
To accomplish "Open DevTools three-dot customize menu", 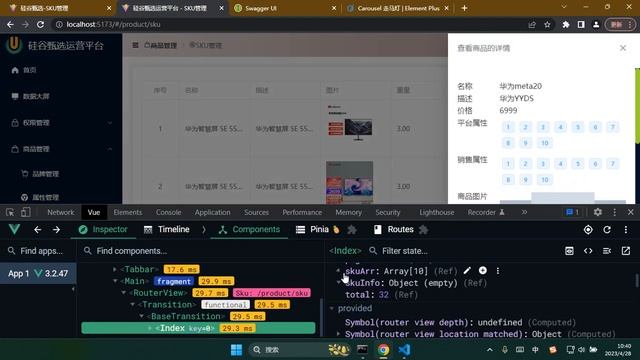I will [615, 212].
